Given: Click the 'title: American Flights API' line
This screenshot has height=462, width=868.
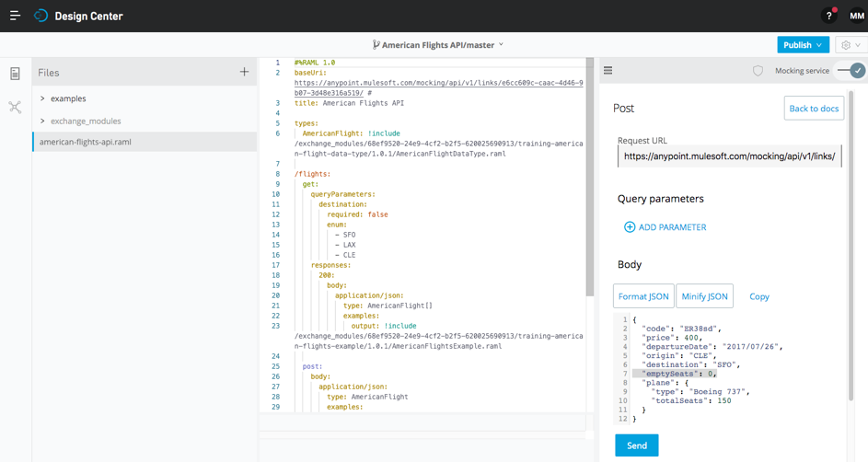Looking at the screenshot, I should [349, 103].
